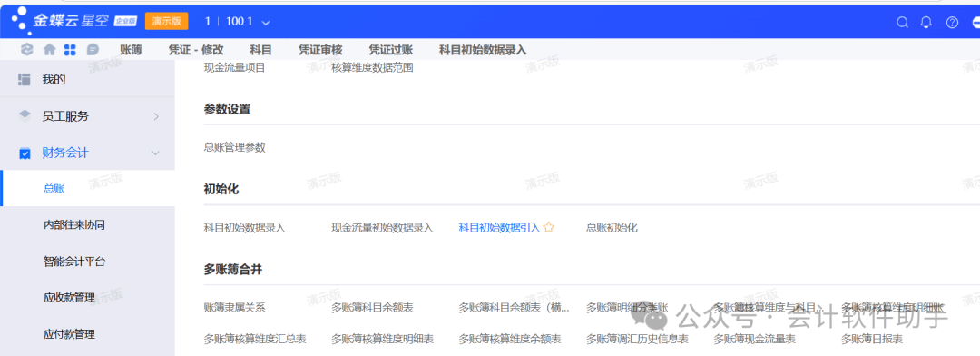Open the 多账簿明细分类账 link
980x356 pixels.
click(628, 307)
